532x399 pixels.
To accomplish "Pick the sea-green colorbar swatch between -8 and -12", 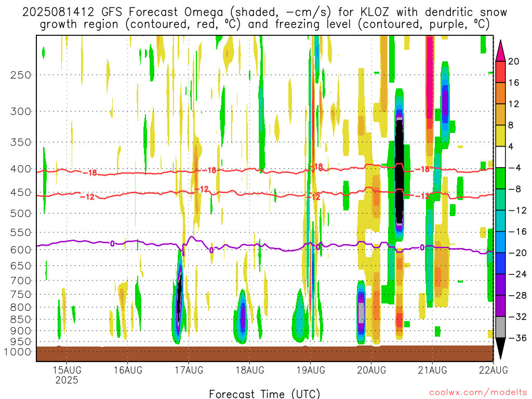I will point(500,200).
